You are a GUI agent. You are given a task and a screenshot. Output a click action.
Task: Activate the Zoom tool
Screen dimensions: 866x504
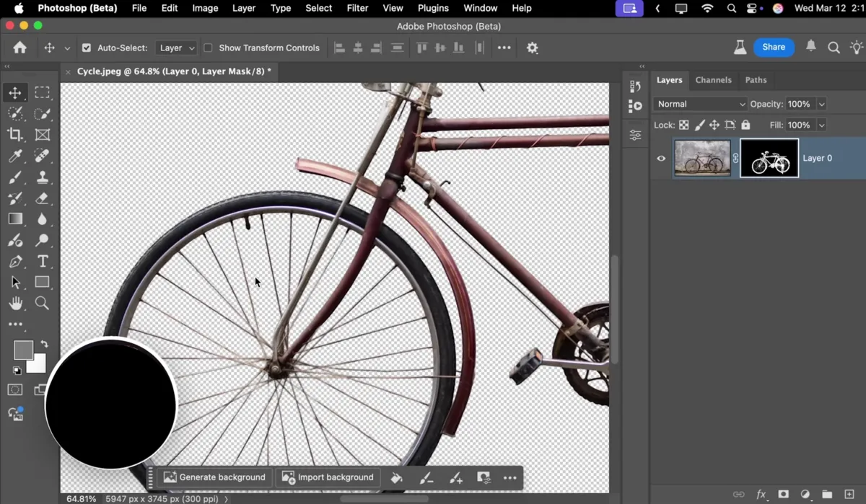click(x=42, y=303)
